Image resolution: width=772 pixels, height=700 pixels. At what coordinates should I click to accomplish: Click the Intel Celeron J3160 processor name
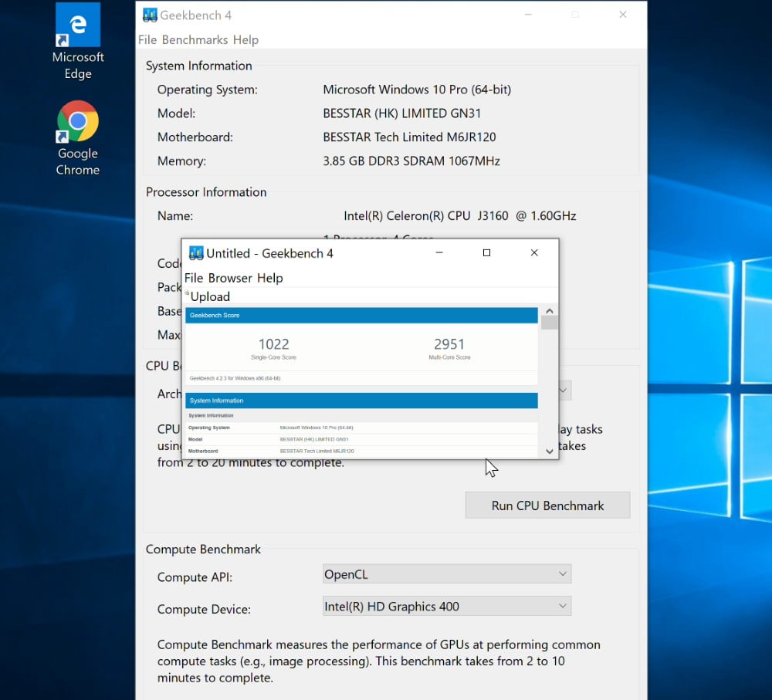[x=460, y=216]
